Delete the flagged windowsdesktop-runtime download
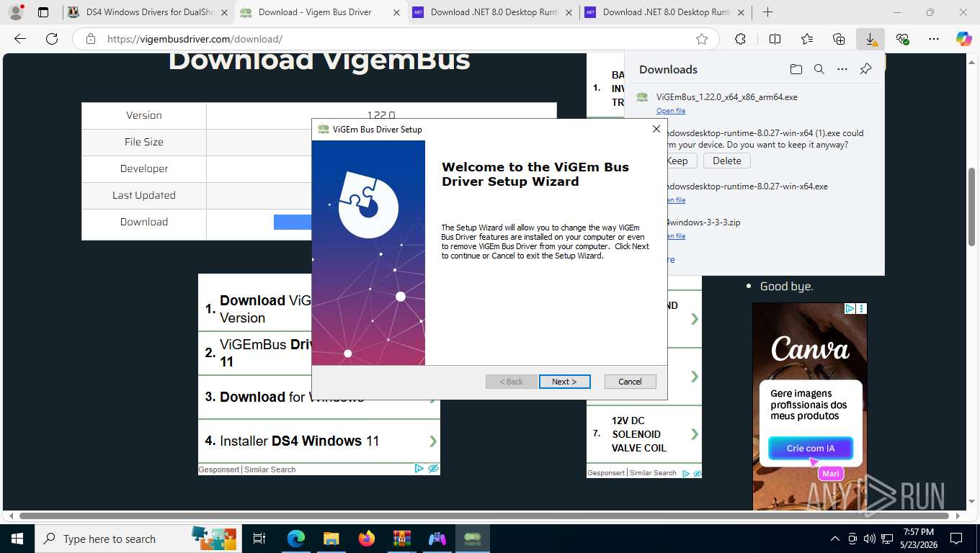 pyautogui.click(x=726, y=161)
